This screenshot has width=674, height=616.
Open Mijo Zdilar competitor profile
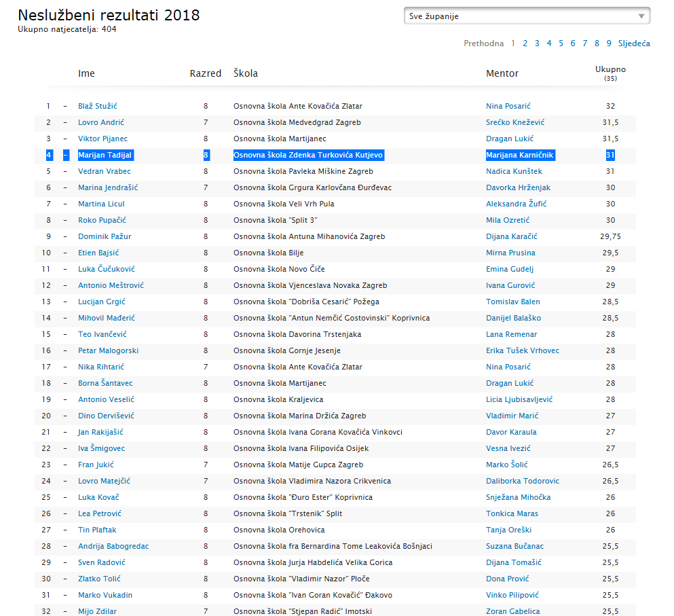(x=98, y=612)
